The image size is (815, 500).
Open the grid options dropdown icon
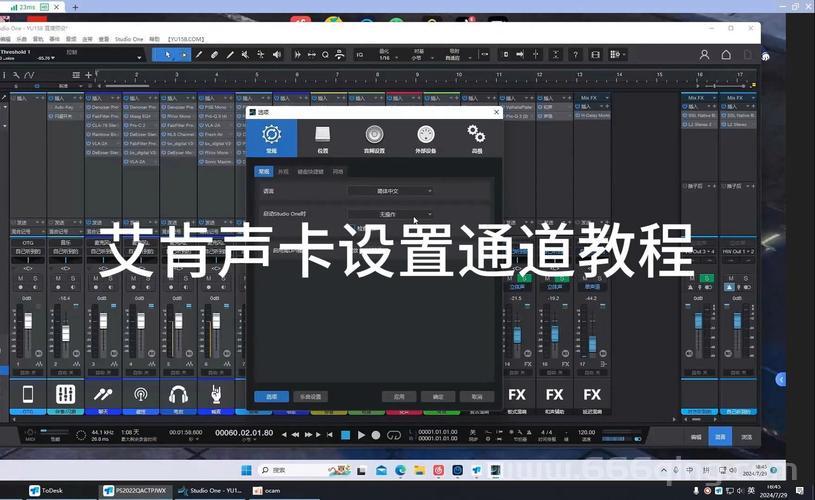[617, 55]
